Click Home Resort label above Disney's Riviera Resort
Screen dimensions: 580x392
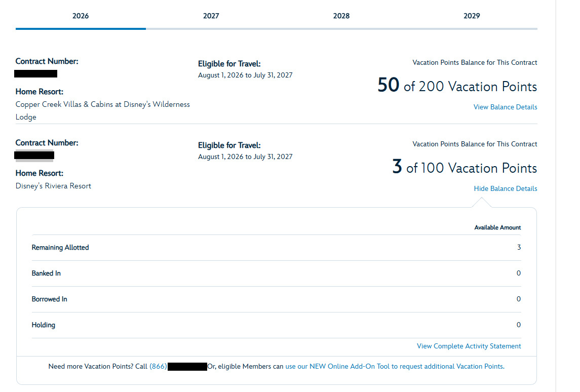coord(39,173)
